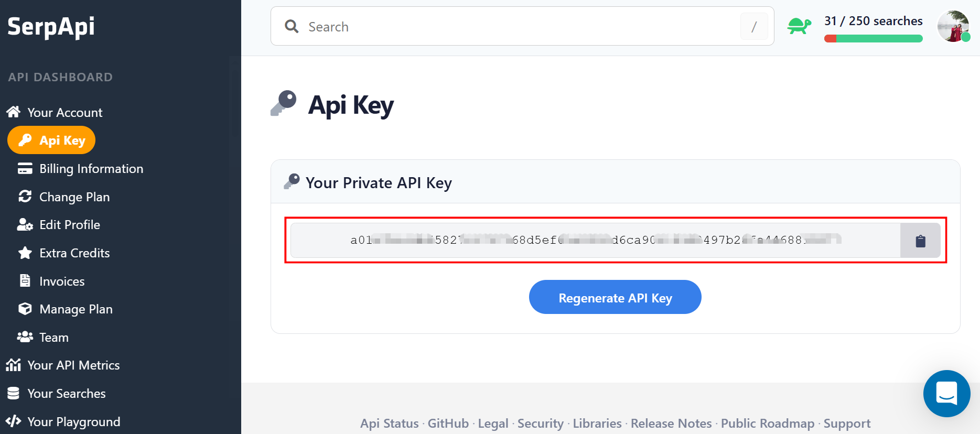Go to the Invoices page
This screenshot has width=980, height=434.
(x=61, y=281)
